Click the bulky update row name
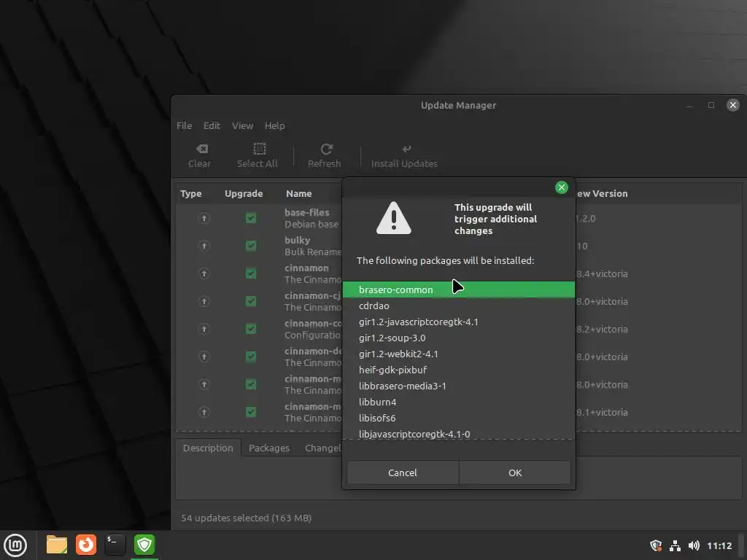Screen dimensions: 747x560 coord(298,240)
